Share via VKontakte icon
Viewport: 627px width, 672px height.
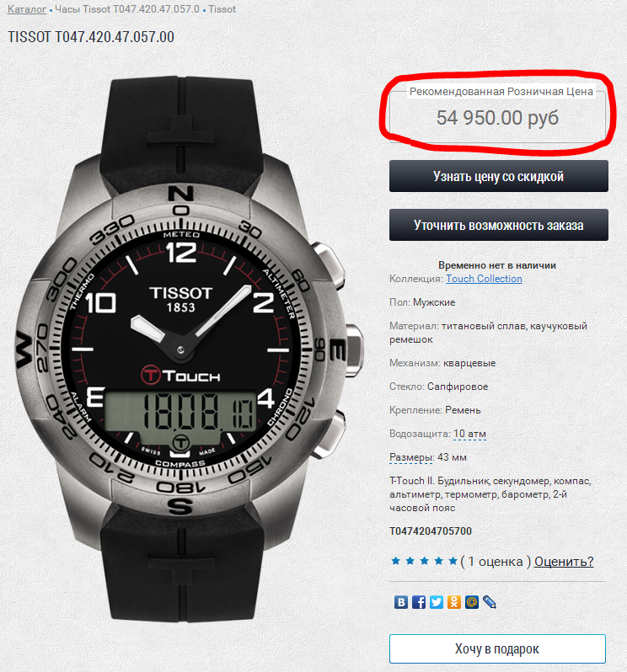point(401,602)
